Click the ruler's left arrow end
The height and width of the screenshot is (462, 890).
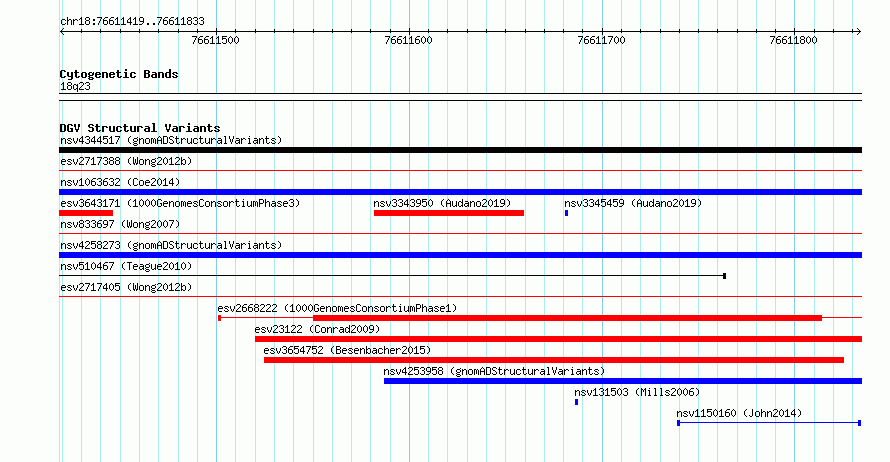pyautogui.click(x=62, y=31)
